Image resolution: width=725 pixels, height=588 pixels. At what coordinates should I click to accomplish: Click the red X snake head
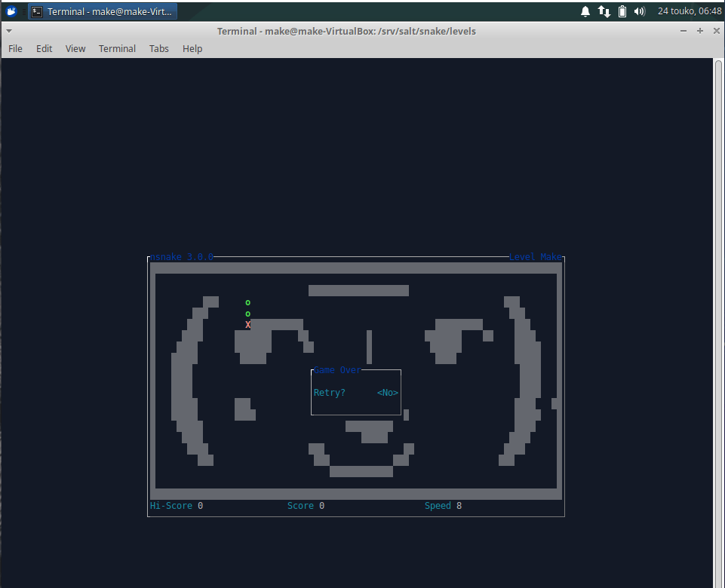click(x=247, y=325)
